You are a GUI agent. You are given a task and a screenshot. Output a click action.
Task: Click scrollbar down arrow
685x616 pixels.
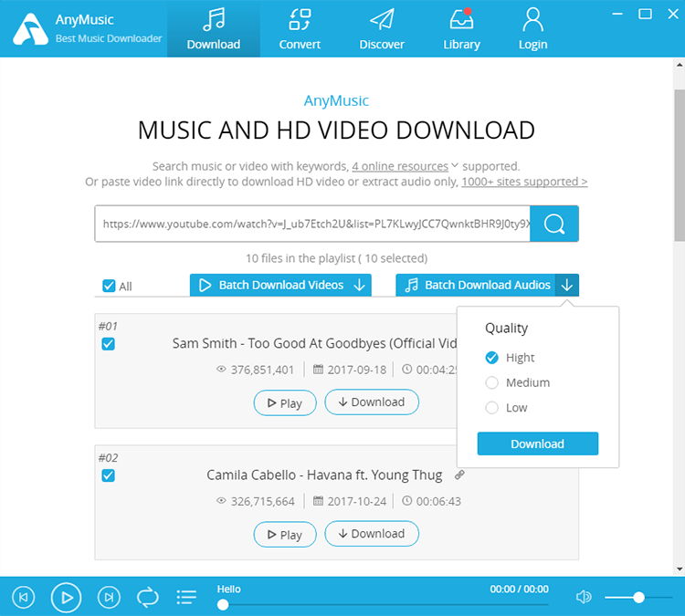coord(680,569)
